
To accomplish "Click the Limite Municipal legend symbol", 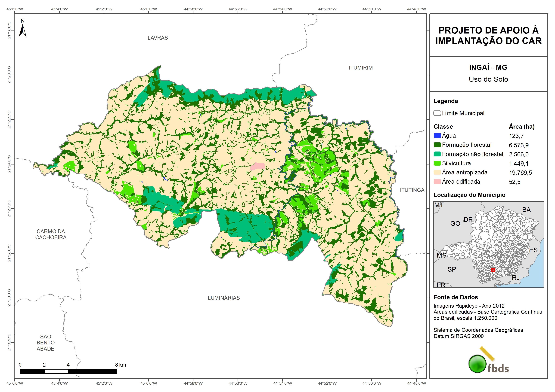I will 437,113.
